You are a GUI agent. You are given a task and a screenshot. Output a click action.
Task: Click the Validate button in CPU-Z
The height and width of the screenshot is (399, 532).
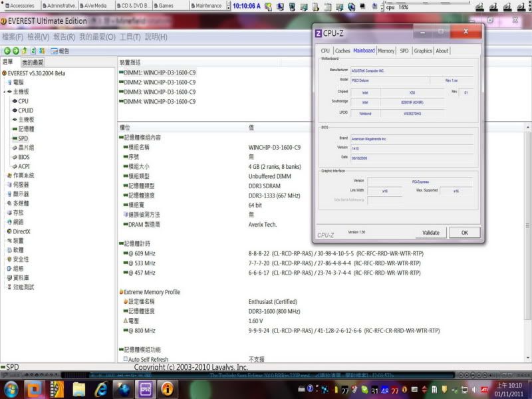click(x=431, y=233)
